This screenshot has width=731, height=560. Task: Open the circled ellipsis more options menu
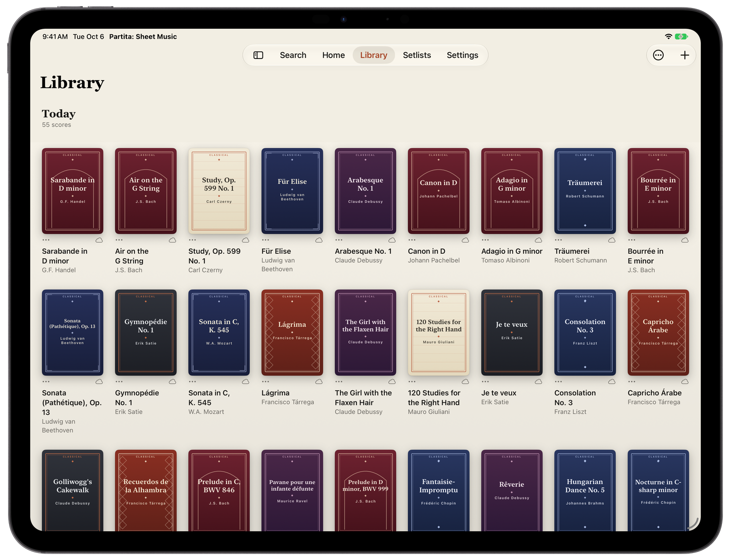[x=658, y=55]
